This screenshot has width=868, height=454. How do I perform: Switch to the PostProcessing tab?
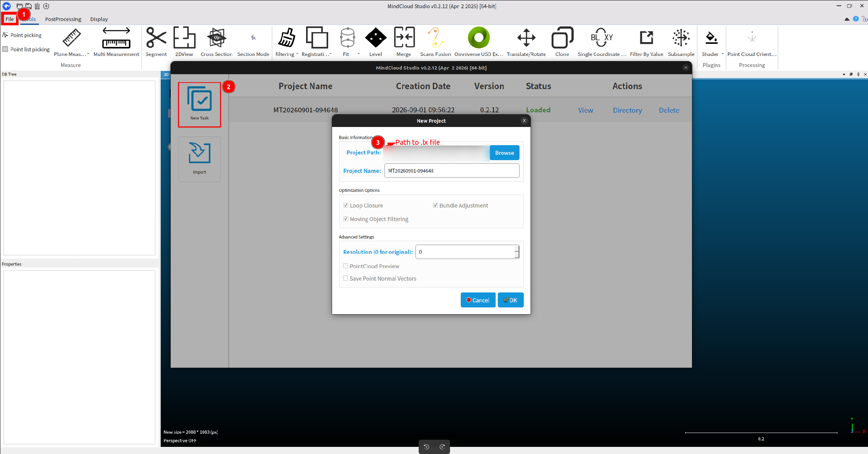point(63,19)
